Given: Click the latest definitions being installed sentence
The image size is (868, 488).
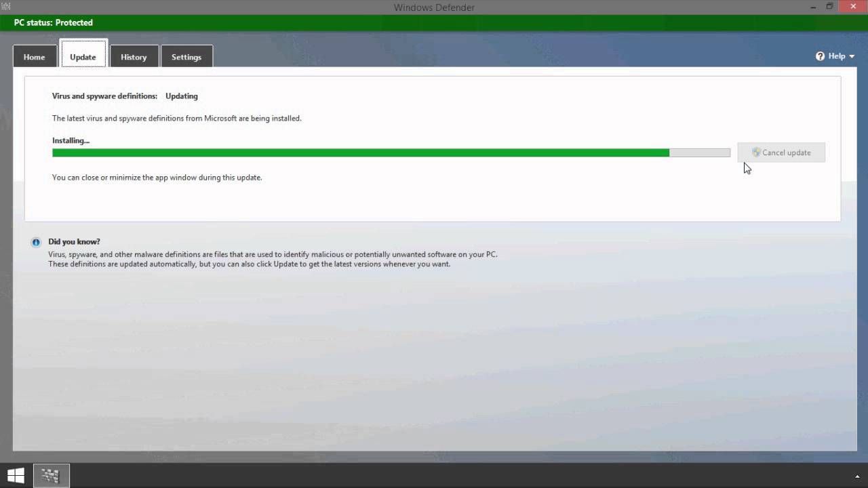Looking at the screenshot, I should point(176,118).
